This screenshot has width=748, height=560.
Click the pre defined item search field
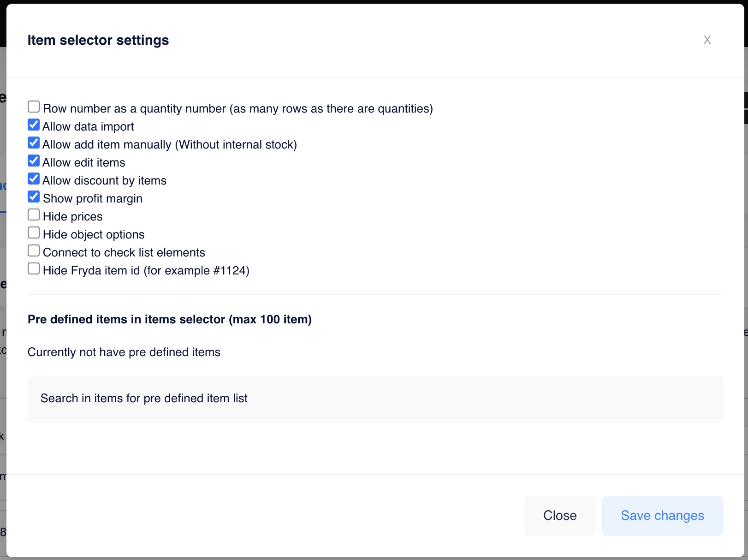(x=375, y=399)
